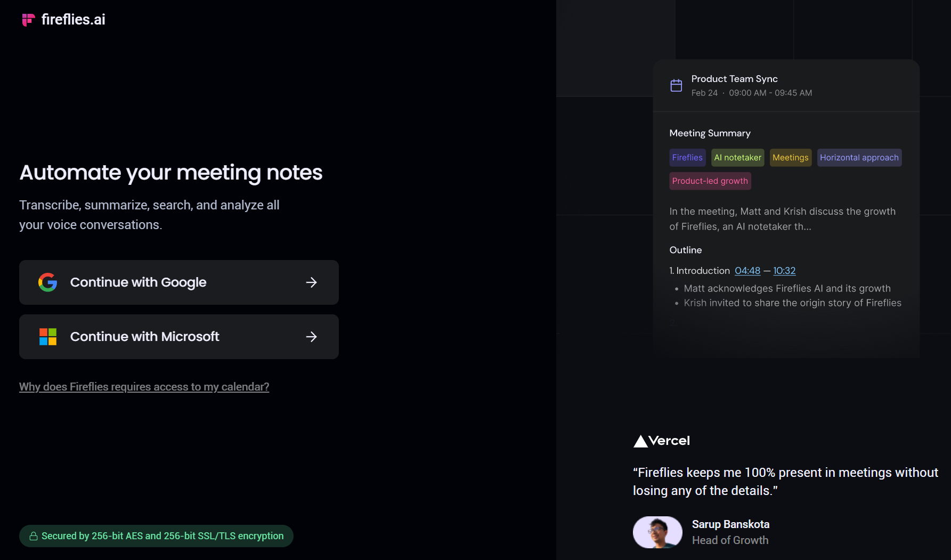The height and width of the screenshot is (560, 951).
Task: Select the Microsoft icon in sign-in button
Action: point(48,336)
